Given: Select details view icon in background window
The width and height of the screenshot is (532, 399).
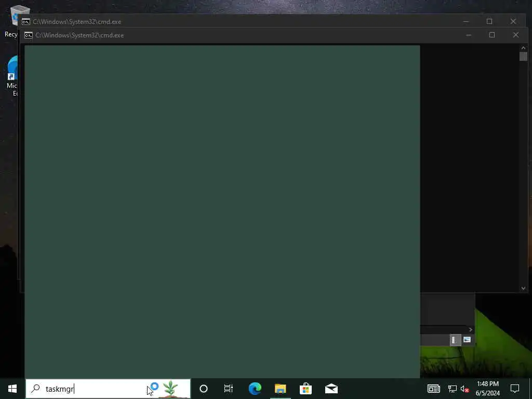Looking at the screenshot, I should coord(455,340).
